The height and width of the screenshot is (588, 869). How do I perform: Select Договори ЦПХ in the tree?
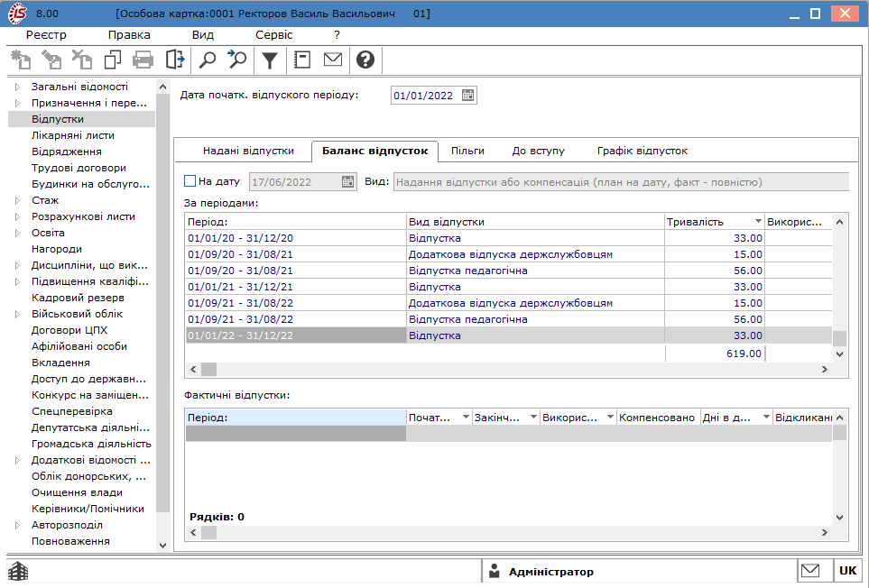pyautogui.click(x=69, y=330)
